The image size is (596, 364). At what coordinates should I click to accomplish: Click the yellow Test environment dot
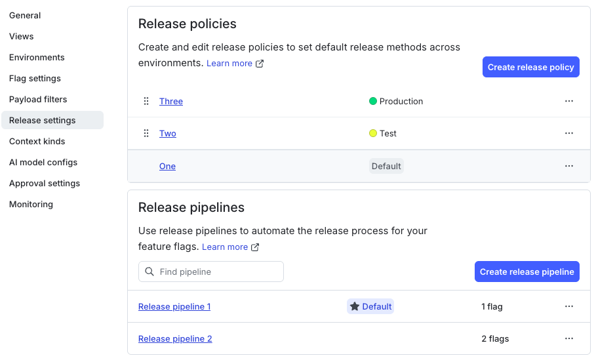click(x=373, y=133)
